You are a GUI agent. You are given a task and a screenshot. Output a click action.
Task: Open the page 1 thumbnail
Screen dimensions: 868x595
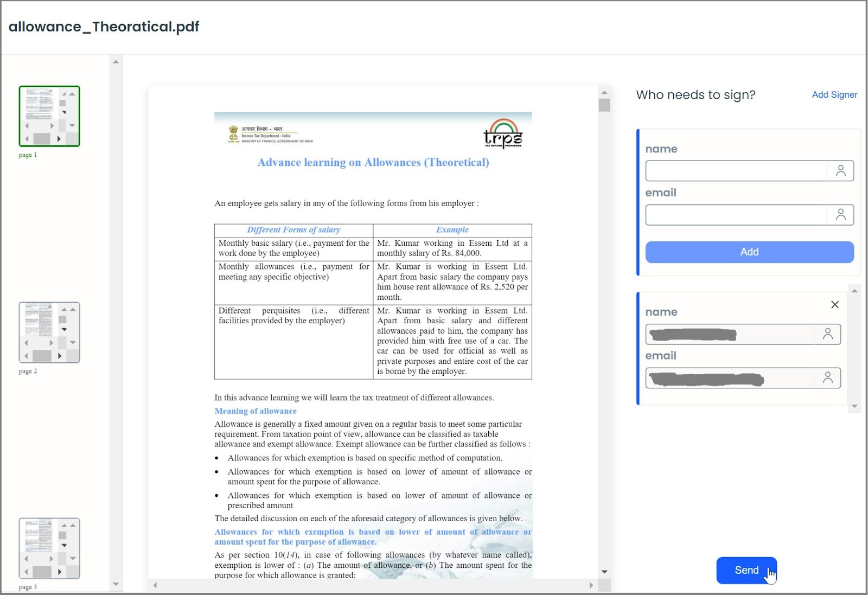coord(49,116)
